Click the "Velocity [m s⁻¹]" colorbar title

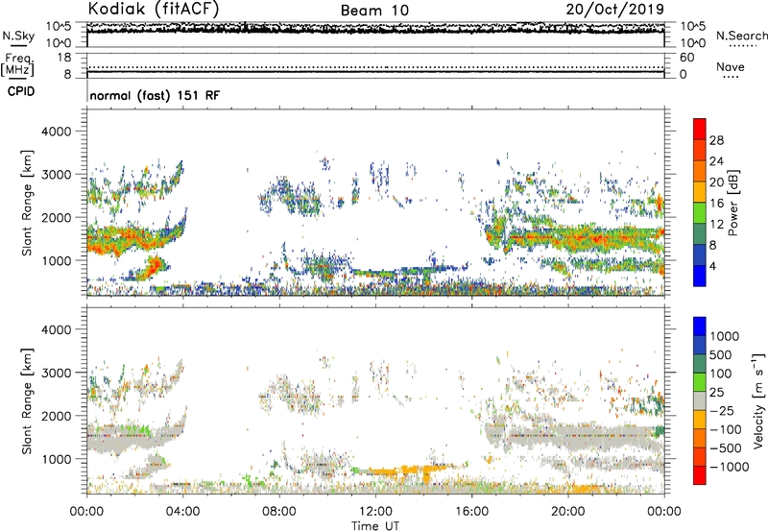758,400
